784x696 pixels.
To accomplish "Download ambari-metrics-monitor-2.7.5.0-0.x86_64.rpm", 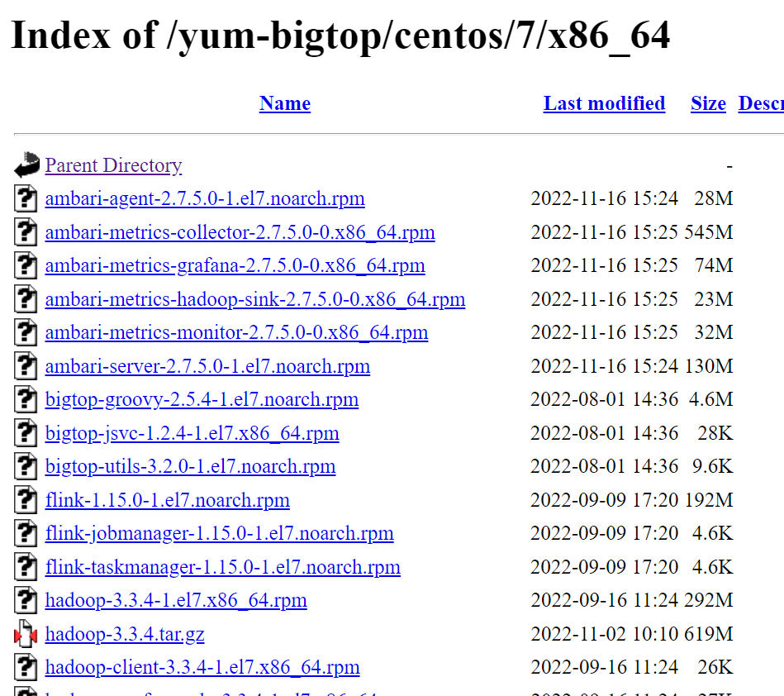I will point(236,332).
